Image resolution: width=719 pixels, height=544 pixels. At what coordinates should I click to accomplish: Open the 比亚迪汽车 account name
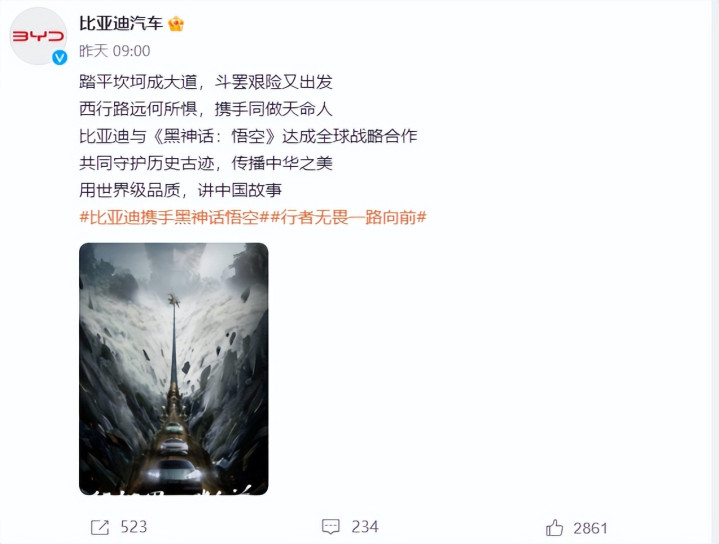121,23
